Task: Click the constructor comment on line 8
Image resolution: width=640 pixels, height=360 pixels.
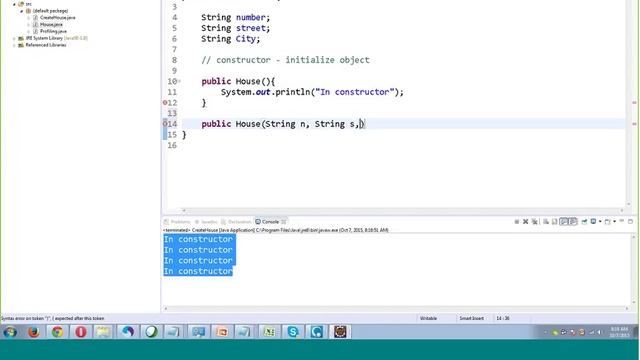Action: tap(285, 60)
